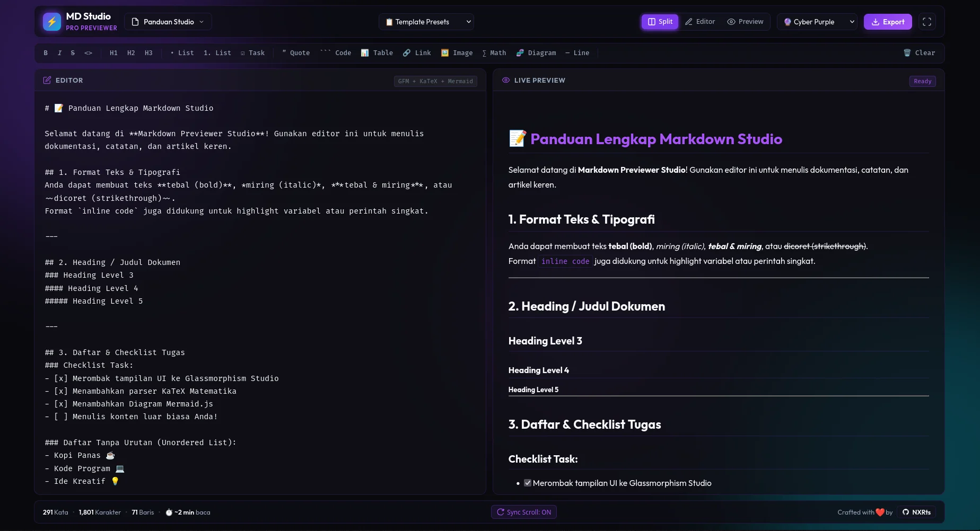
Task: Switch to Split view mode
Action: pyautogui.click(x=660, y=22)
